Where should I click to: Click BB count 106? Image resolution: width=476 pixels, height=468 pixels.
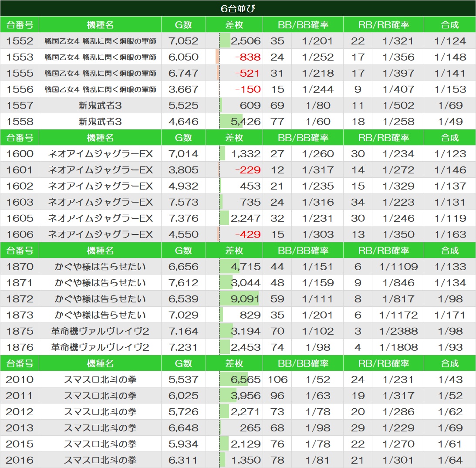277,379
